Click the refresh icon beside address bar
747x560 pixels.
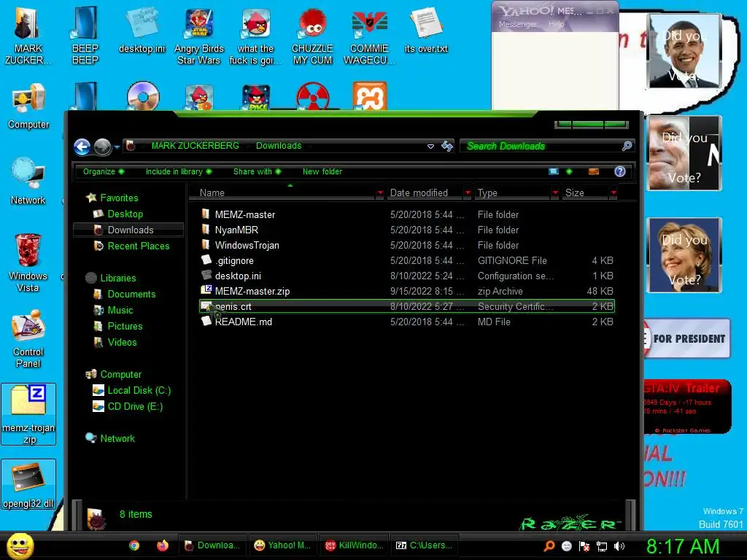447,146
